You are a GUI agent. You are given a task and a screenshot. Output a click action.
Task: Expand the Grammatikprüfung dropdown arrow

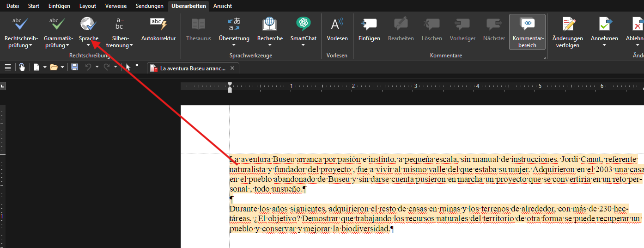tap(67, 45)
